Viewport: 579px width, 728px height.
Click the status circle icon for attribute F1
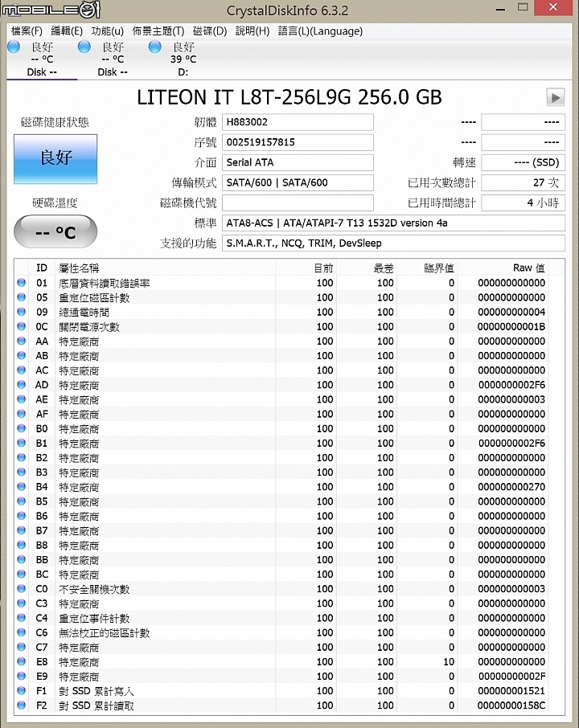[x=22, y=690]
